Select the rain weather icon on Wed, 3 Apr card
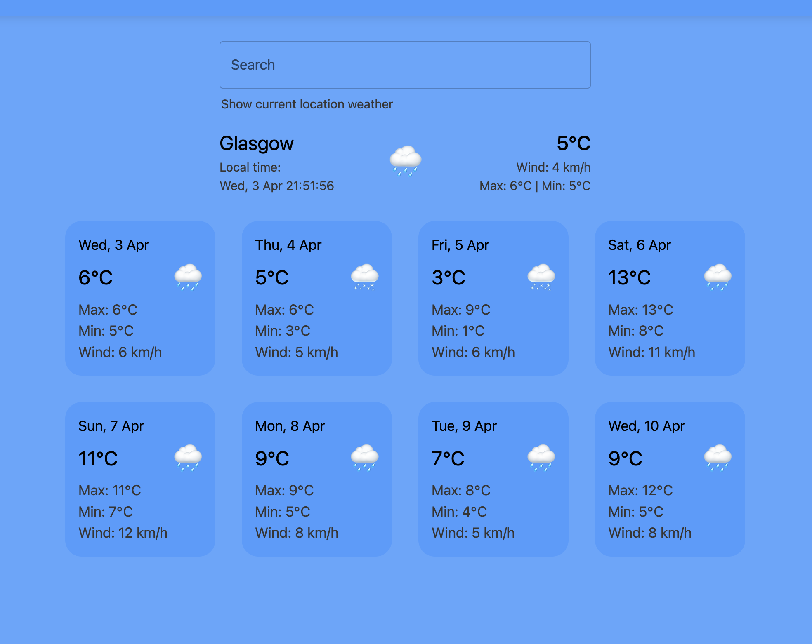This screenshot has width=812, height=644. pos(189,277)
